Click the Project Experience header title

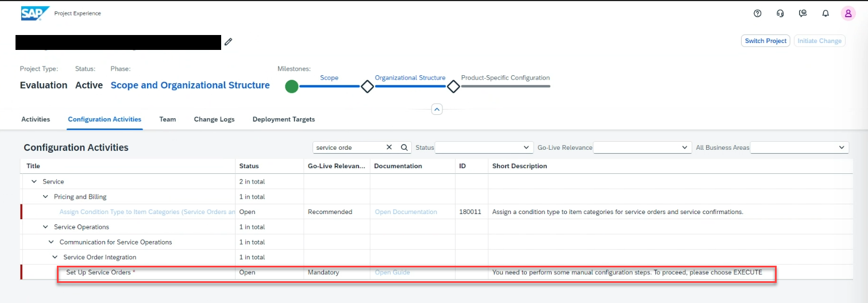pyautogui.click(x=78, y=13)
